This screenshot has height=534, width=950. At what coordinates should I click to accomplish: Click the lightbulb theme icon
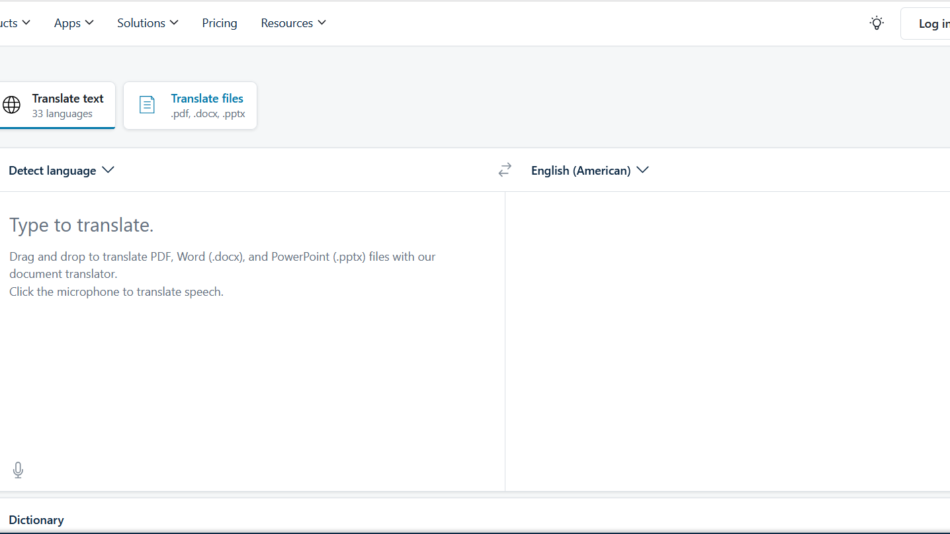[x=876, y=24]
